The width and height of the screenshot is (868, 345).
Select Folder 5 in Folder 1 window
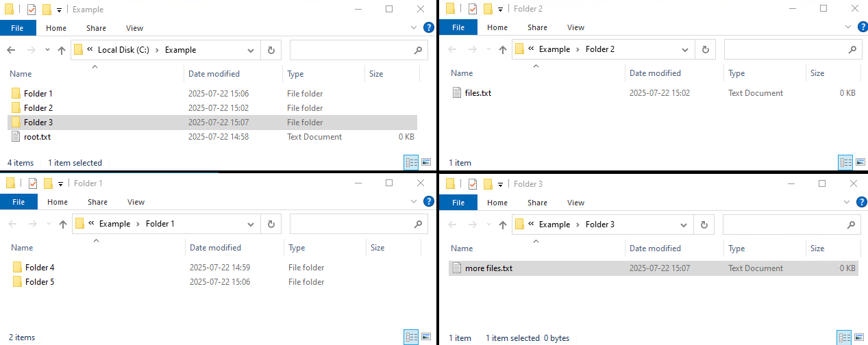(39, 282)
